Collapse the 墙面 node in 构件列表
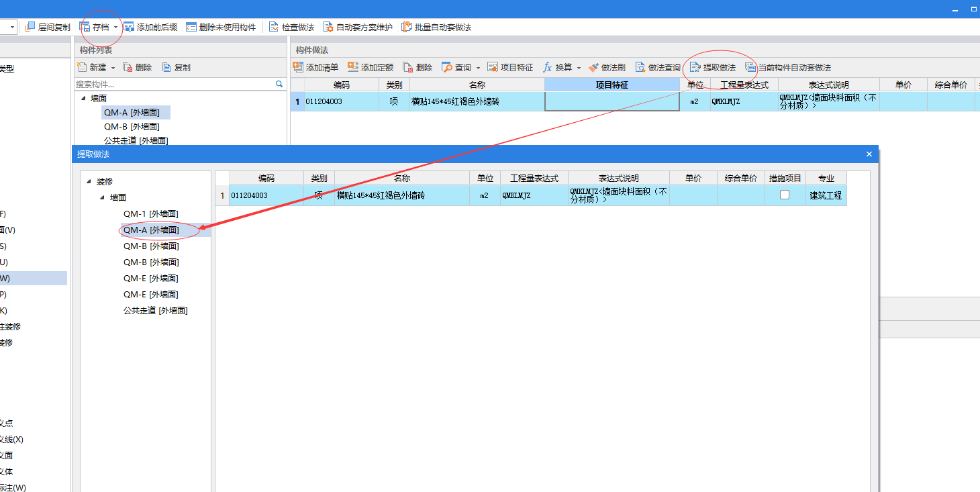 click(83, 98)
